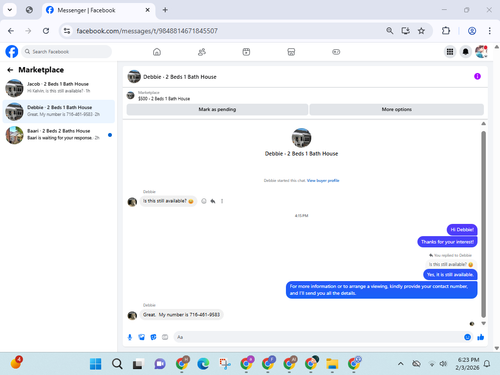Viewport: 500px width, 375px height.
Task: Click the $500 - 2 Beds 1 Bath House listing text
Action: (x=164, y=99)
